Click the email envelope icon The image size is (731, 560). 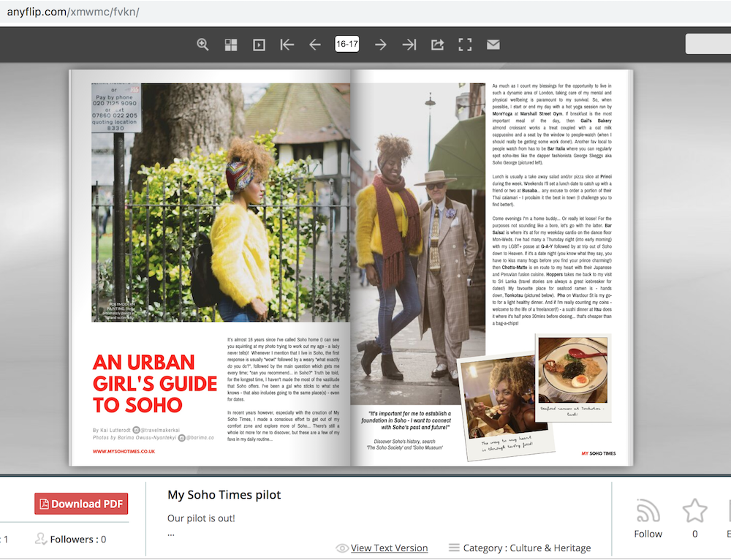(493, 45)
